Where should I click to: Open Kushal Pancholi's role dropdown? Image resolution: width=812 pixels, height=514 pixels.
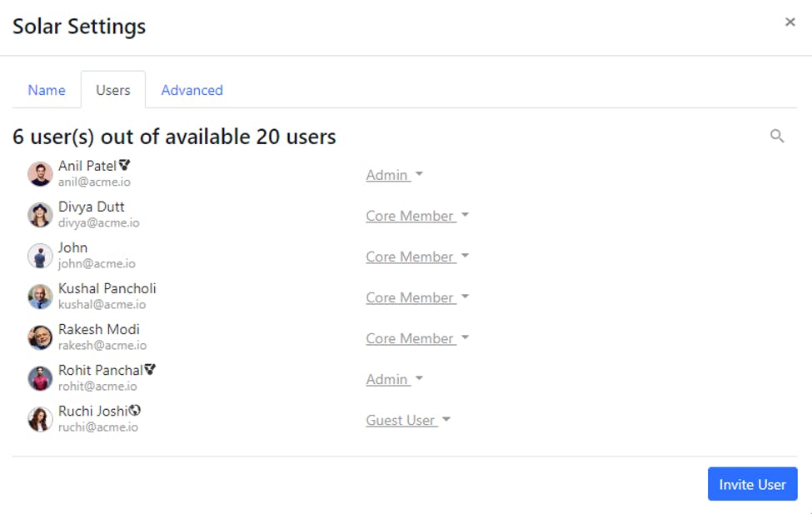[417, 298]
